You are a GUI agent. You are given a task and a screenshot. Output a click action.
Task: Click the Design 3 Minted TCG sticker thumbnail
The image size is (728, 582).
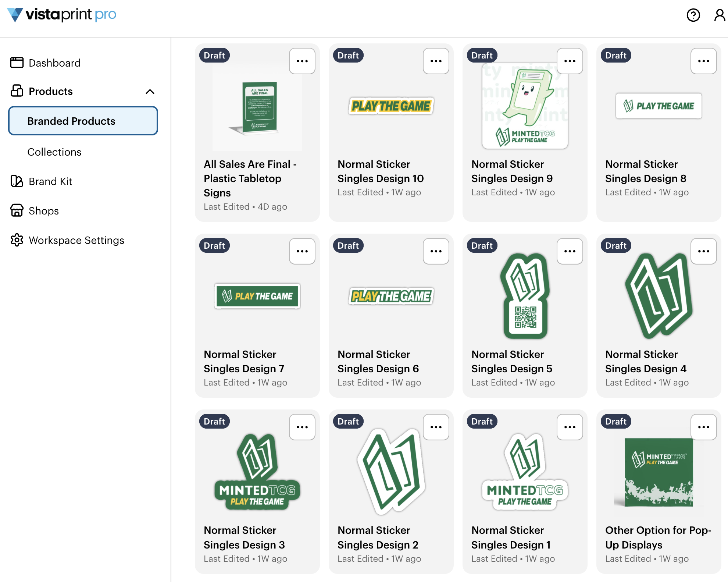[257, 472]
